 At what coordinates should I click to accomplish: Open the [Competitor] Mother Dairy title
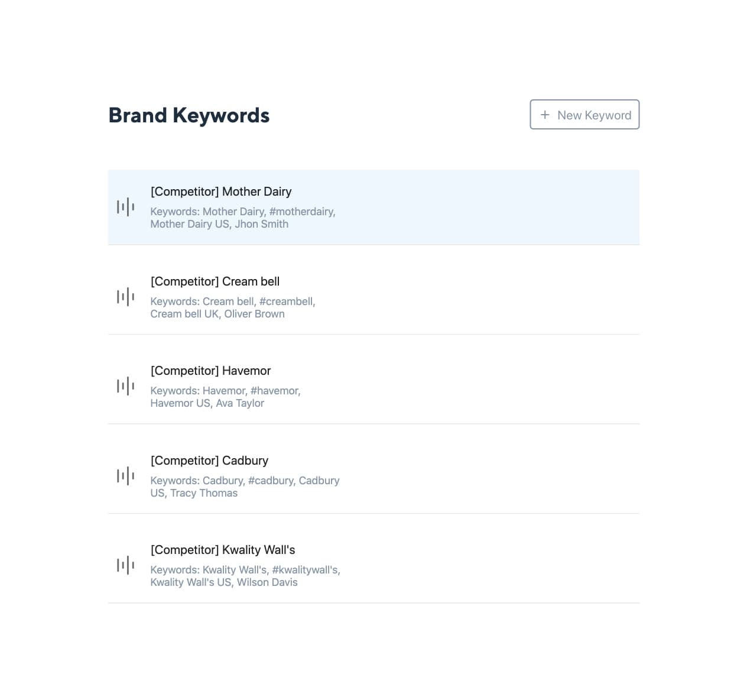(221, 192)
